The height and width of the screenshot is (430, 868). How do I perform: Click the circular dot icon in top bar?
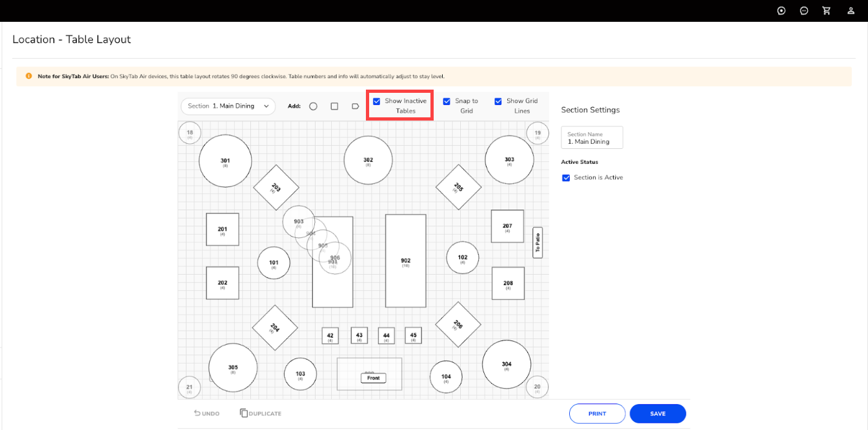coord(782,11)
